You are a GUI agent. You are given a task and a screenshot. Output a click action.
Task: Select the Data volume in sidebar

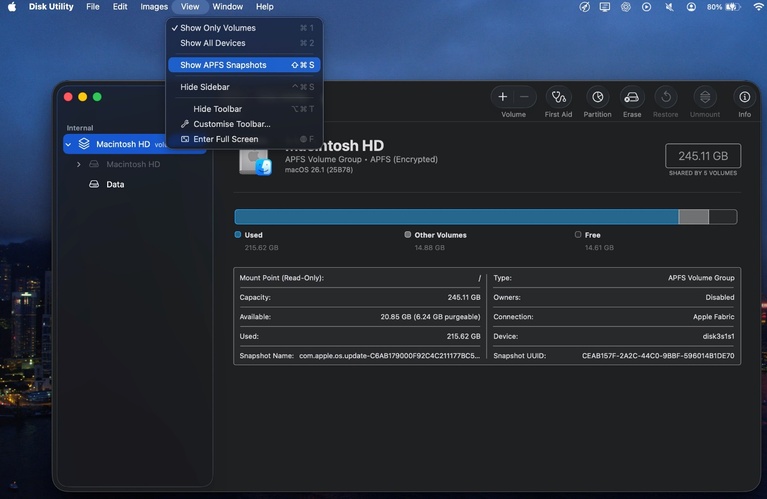coord(135,184)
